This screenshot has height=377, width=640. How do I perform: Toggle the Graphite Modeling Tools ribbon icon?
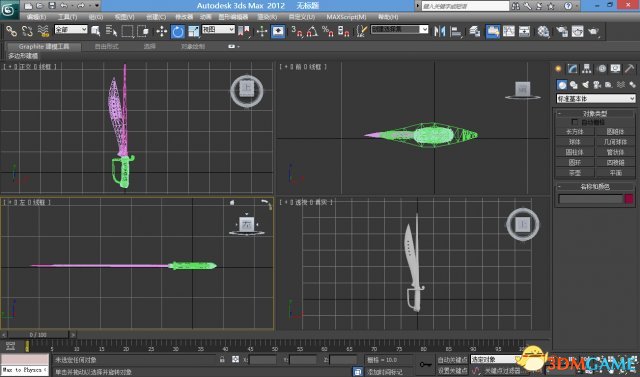(493, 31)
